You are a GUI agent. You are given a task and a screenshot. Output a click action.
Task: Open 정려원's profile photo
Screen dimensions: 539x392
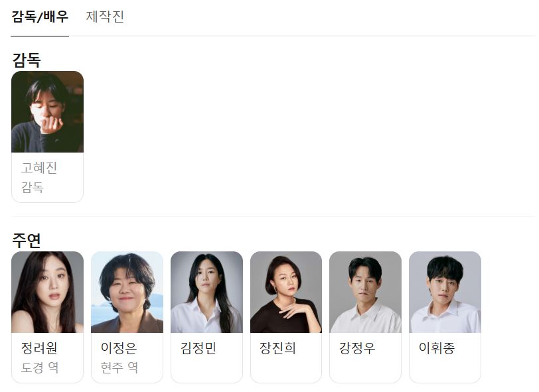[x=47, y=292]
